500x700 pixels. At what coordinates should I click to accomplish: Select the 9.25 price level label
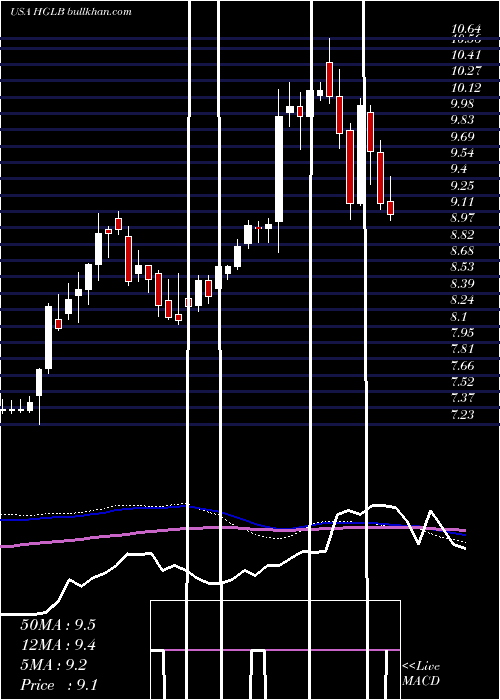463,186
